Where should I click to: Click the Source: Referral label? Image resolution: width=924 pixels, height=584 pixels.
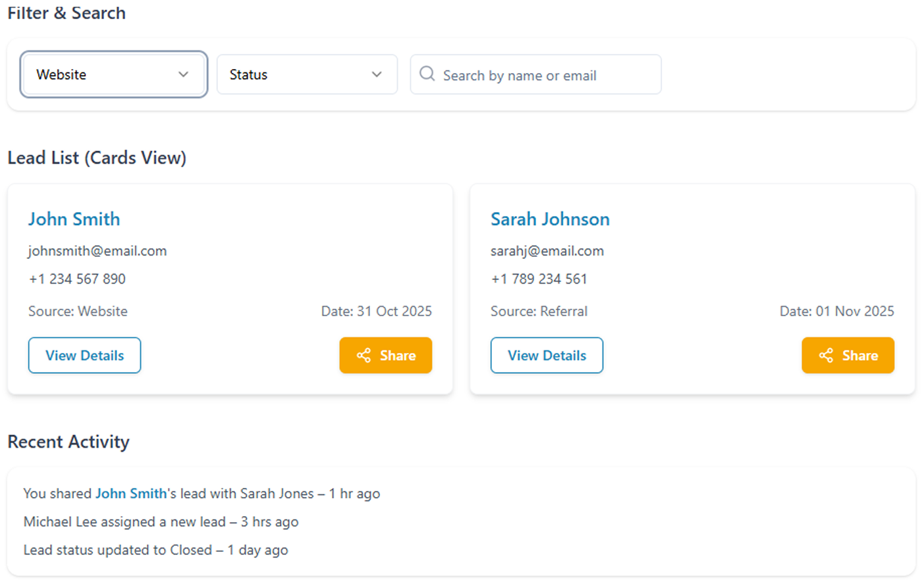tap(539, 311)
